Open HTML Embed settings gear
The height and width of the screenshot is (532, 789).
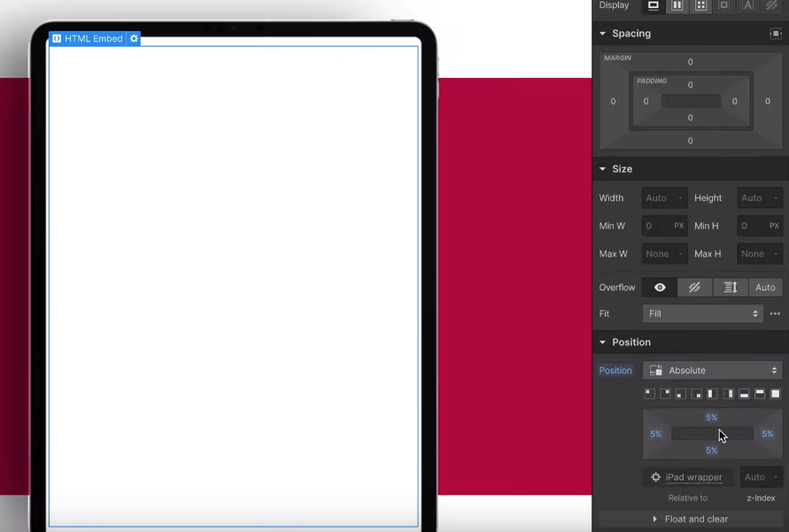pyautogui.click(x=134, y=38)
